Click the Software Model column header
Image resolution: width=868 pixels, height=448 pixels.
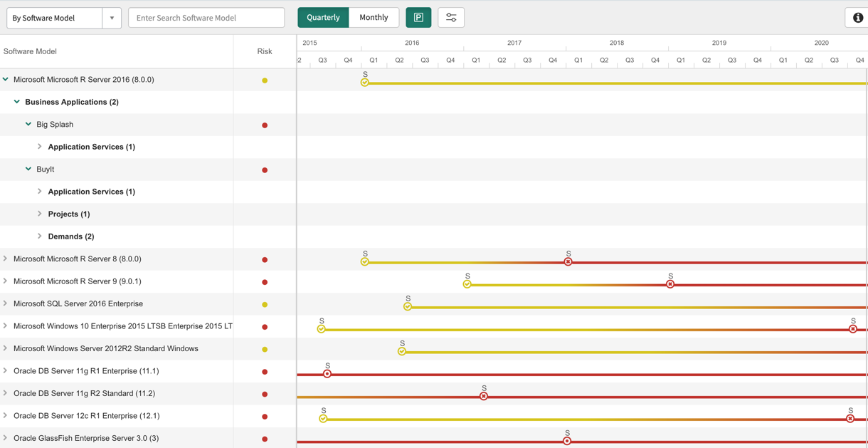(x=30, y=51)
